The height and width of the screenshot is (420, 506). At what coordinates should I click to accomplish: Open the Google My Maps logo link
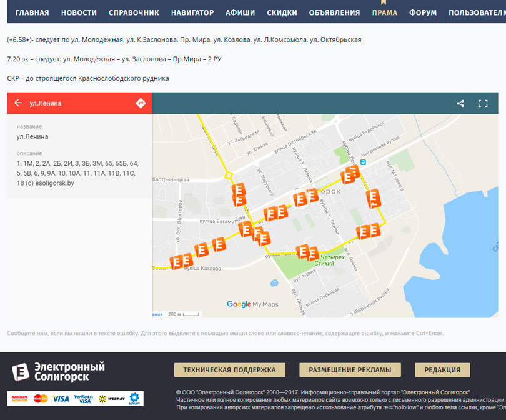[252, 304]
